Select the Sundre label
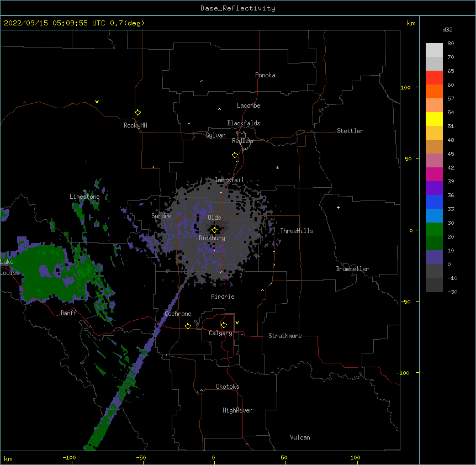This screenshot has height=465, width=476. coord(161,216)
